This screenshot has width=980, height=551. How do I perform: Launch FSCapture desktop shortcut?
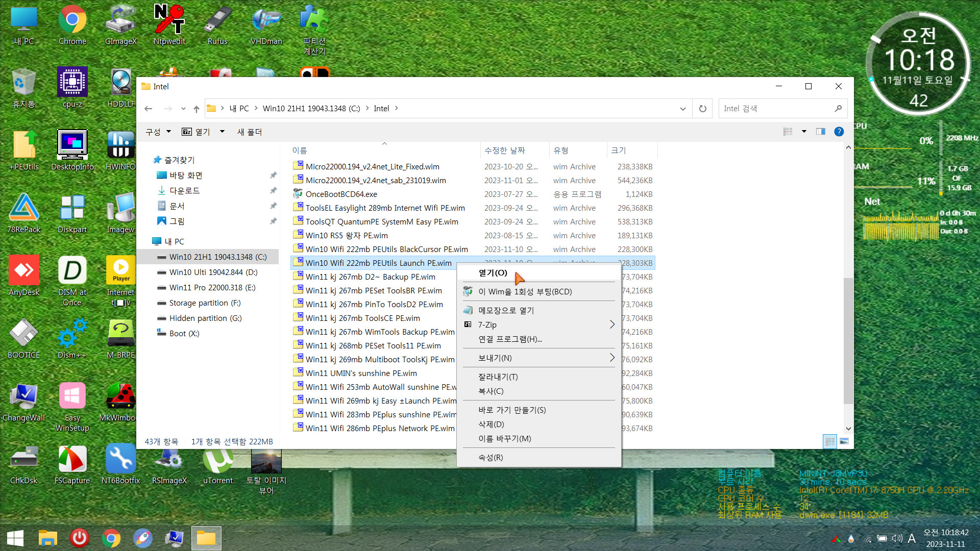pos(72,464)
